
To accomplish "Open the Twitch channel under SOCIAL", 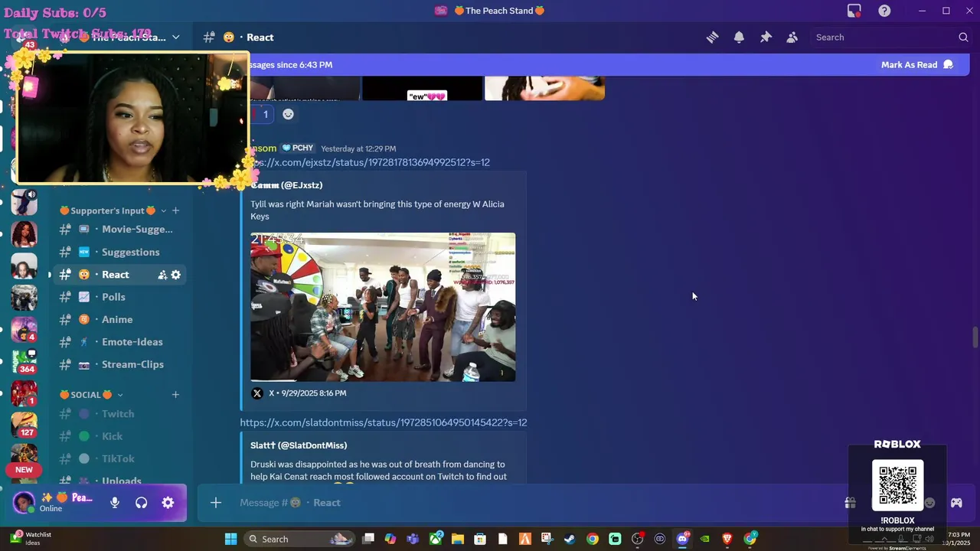I will click(119, 414).
